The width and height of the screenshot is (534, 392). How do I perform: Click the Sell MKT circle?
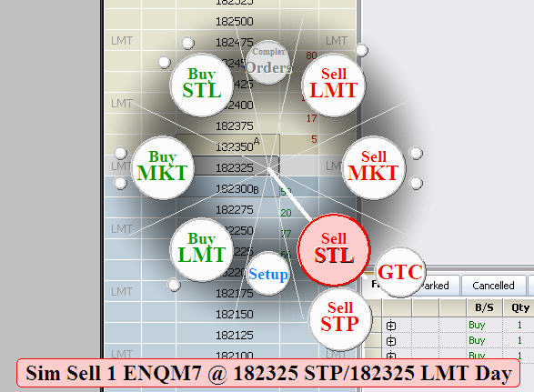pyautogui.click(x=374, y=167)
